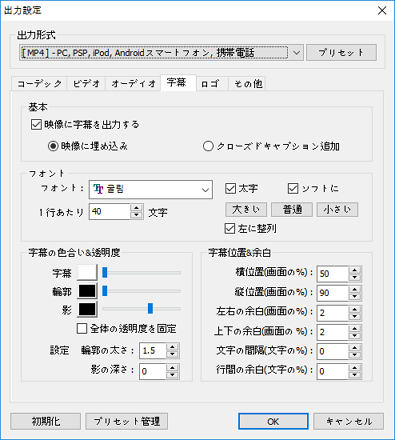
Task: Click the 輪郭 transparency slider handle
Action: (105, 291)
